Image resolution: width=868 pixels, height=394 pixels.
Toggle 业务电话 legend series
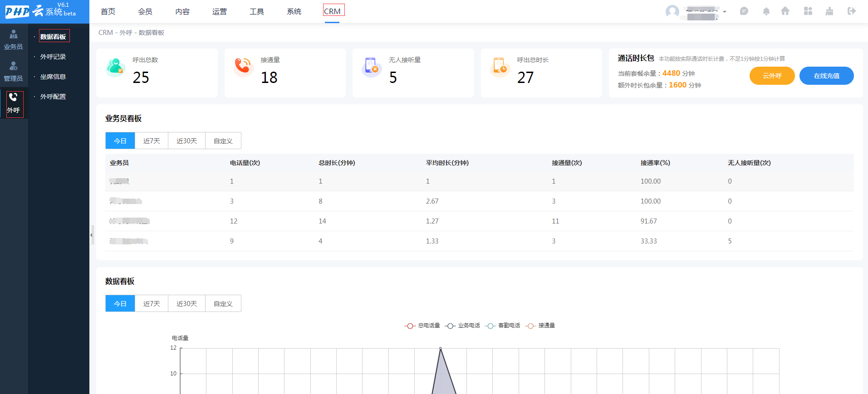462,326
